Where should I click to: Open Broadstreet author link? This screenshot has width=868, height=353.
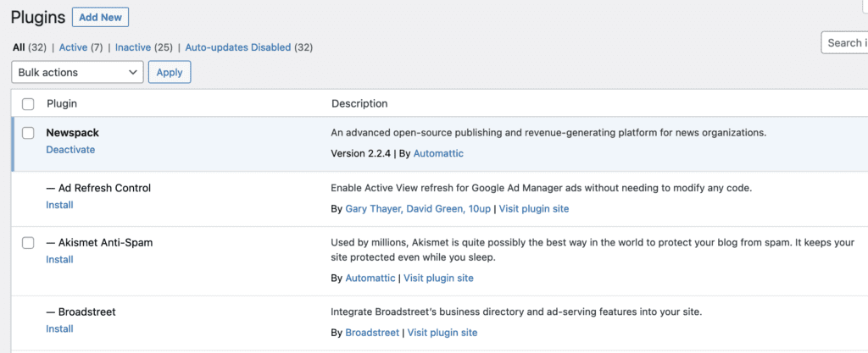[372, 333]
